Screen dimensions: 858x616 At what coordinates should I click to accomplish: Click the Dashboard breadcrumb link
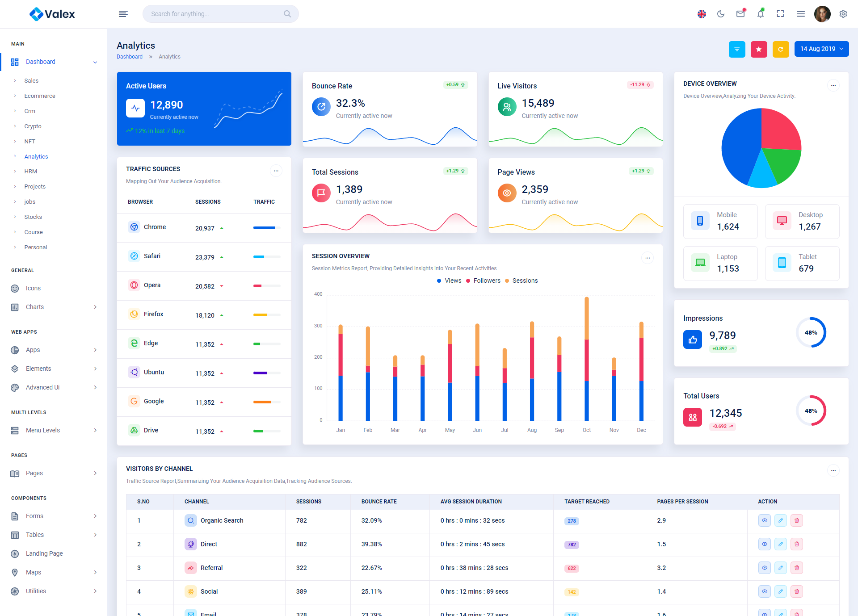(x=130, y=57)
